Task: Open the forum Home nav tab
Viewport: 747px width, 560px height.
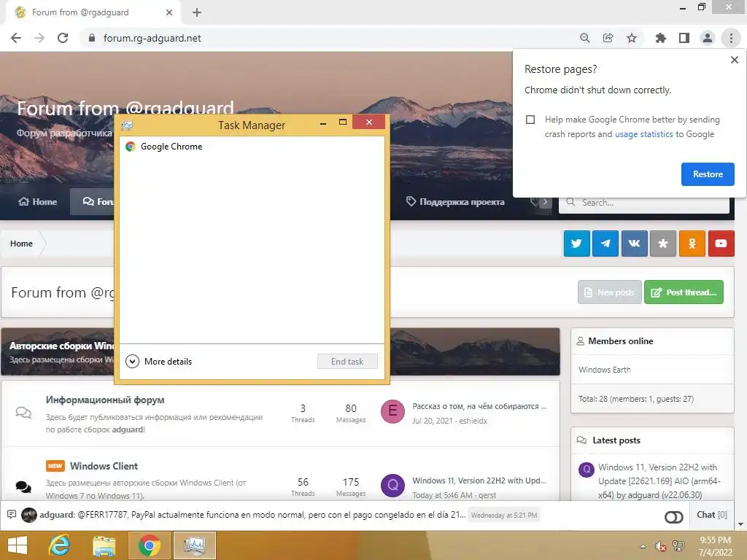Action: [38, 202]
